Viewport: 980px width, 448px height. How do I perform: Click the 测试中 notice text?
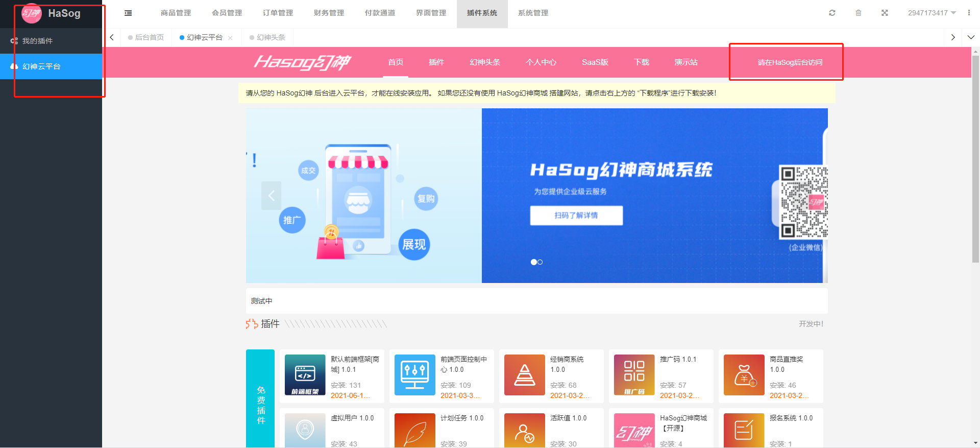(261, 301)
